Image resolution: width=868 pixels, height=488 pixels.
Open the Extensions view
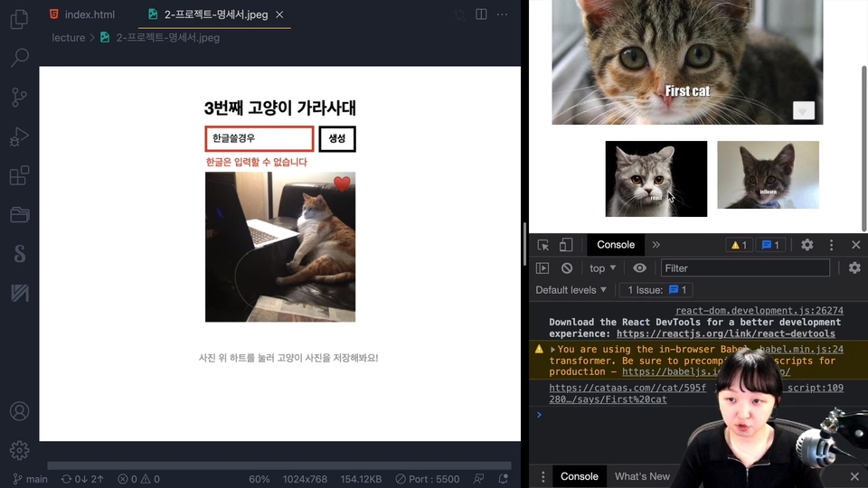[19, 175]
